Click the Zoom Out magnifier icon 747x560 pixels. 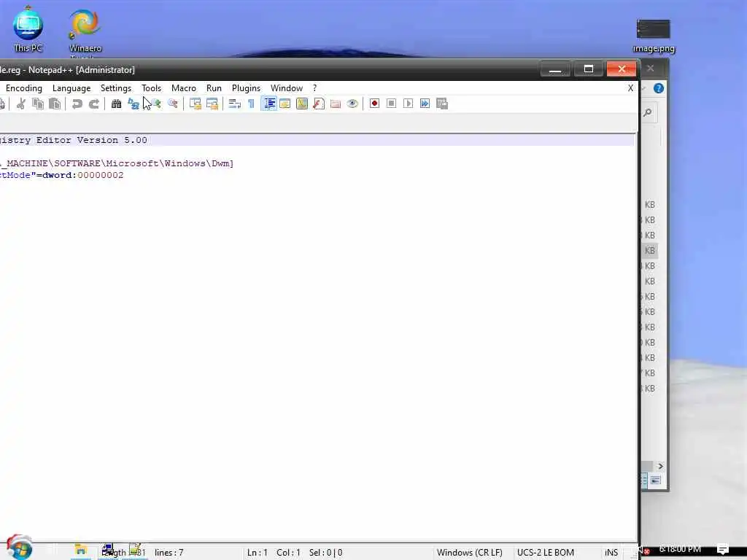click(x=173, y=104)
